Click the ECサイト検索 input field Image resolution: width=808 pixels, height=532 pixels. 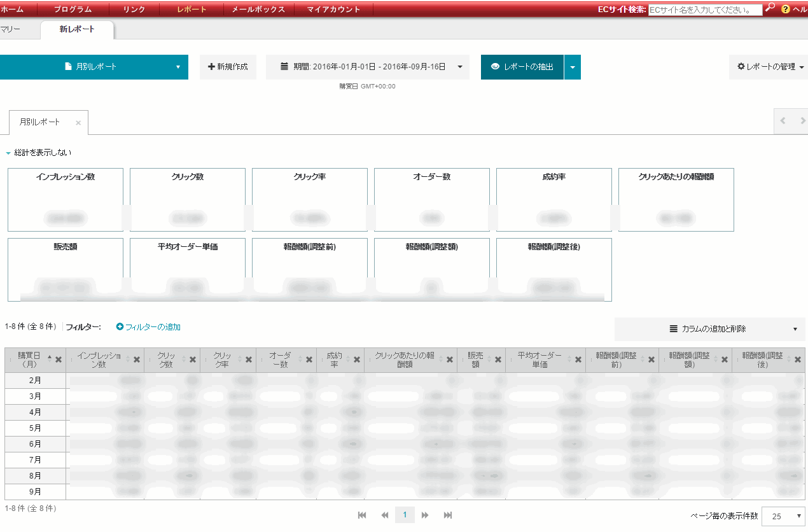704,10
